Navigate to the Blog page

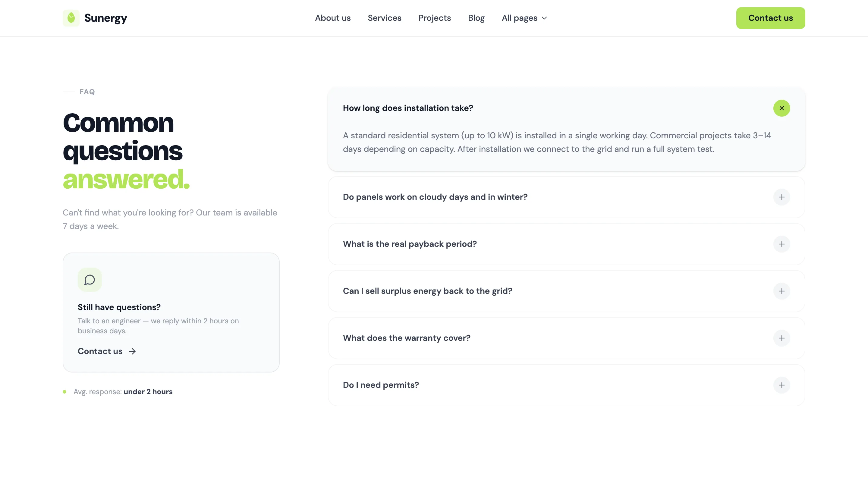coord(476,18)
